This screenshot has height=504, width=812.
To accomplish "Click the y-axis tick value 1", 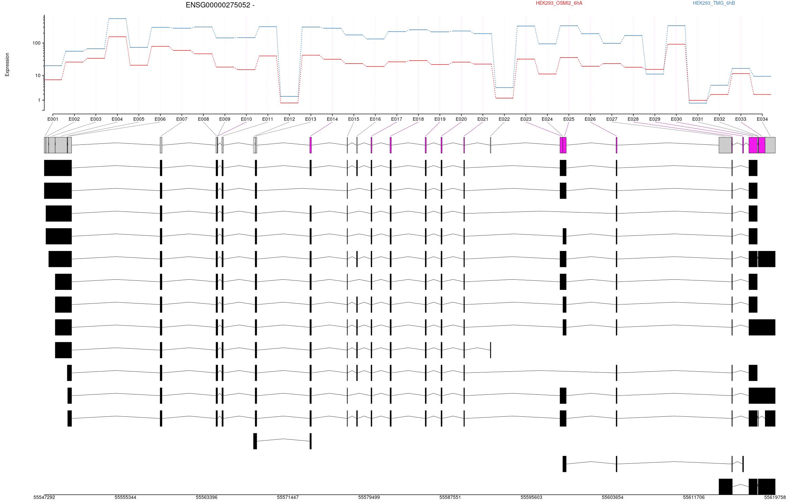I will pyautogui.click(x=39, y=100).
